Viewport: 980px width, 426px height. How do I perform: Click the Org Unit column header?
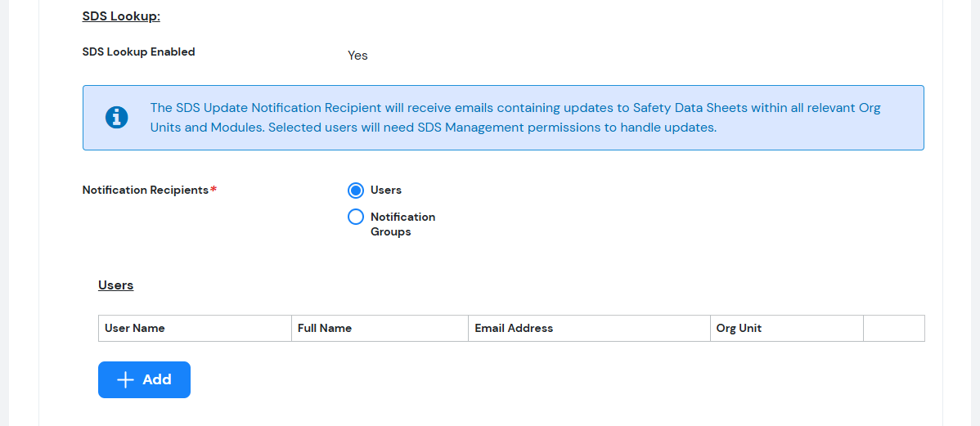(739, 329)
